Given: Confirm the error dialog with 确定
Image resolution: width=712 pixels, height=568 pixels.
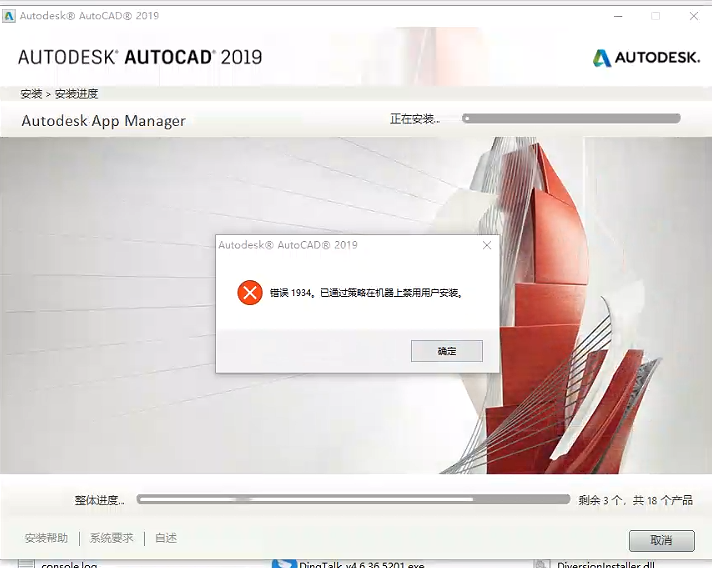Looking at the screenshot, I should tap(447, 351).
